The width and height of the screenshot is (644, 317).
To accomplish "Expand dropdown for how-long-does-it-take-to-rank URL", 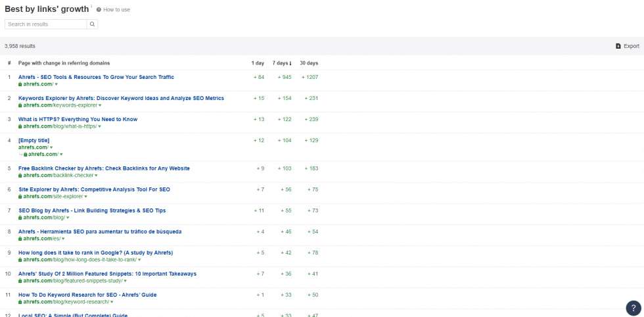I will point(139,260).
